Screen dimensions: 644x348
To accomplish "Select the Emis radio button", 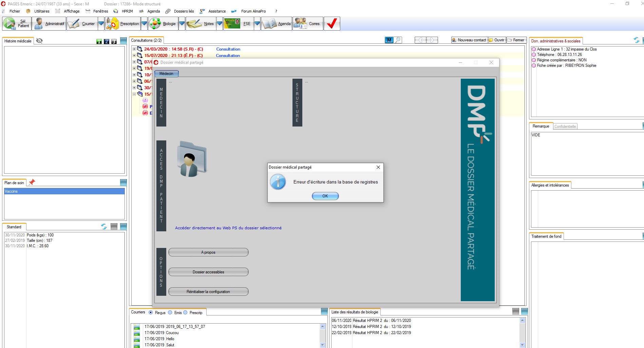I will 170,312.
